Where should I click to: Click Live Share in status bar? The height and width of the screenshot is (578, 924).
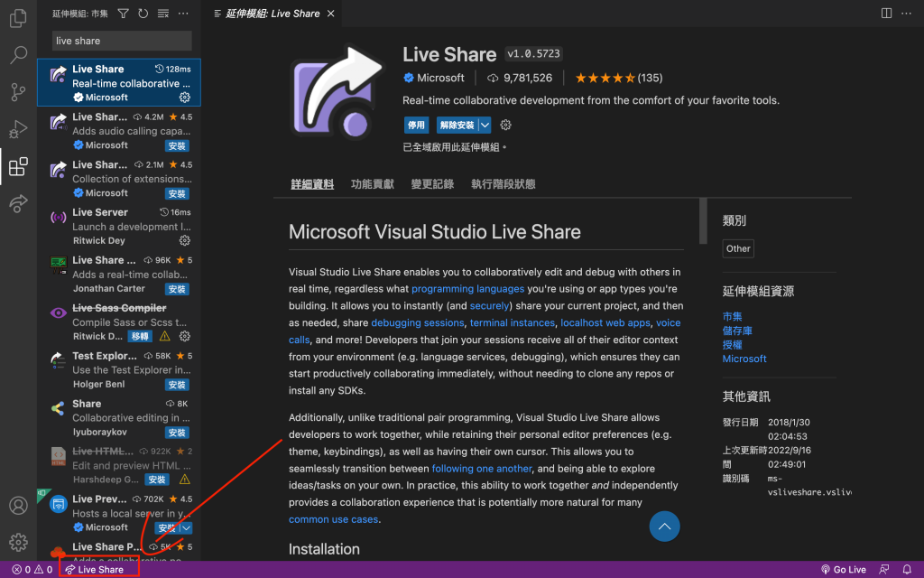(94, 569)
